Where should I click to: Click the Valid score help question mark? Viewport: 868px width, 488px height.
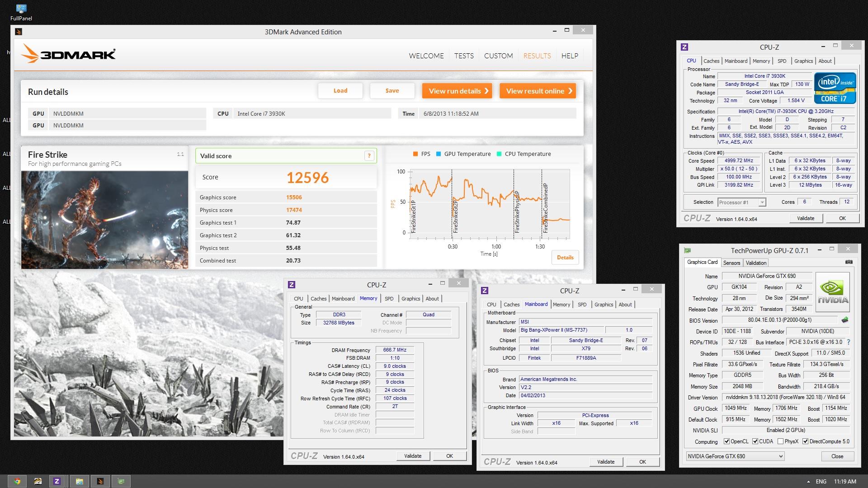(369, 156)
